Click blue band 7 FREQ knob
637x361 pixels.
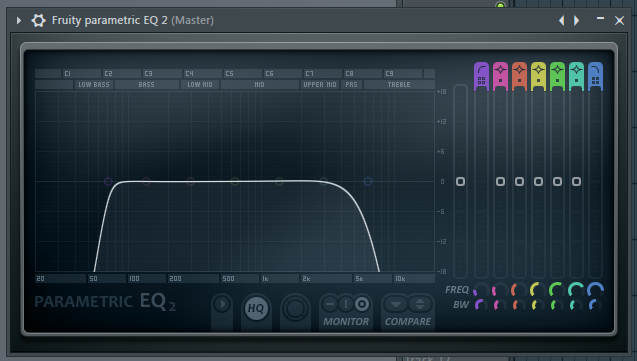pos(596,290)
